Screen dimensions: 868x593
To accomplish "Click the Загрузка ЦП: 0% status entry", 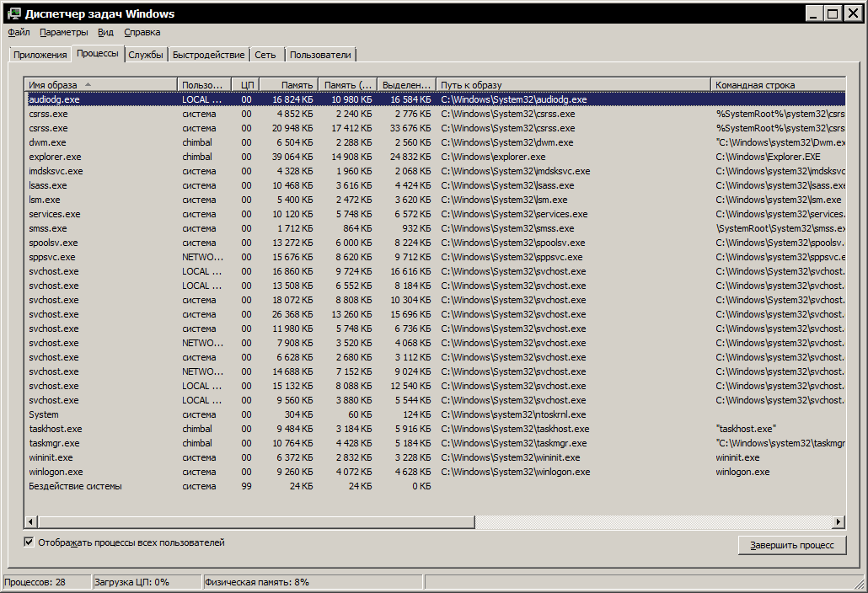I will pos(147,582).
